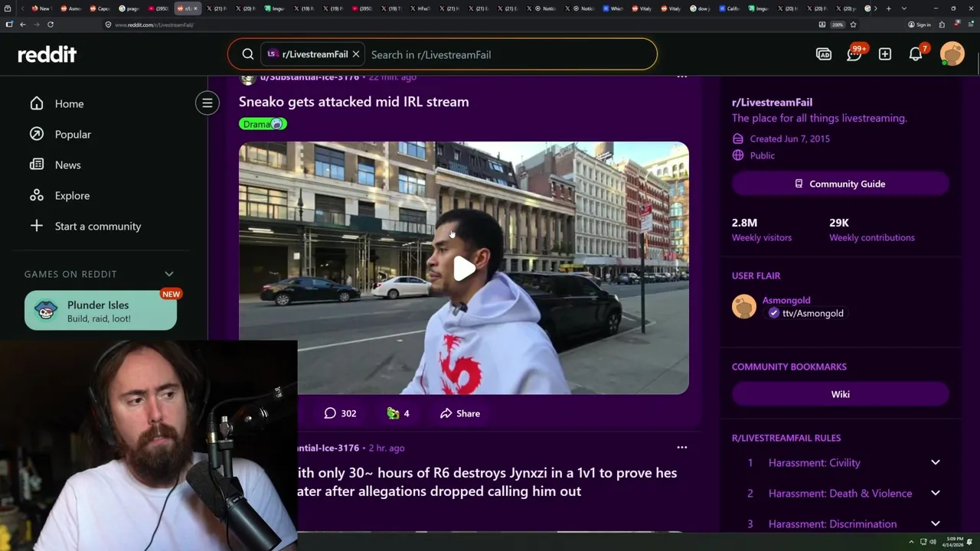This screenshot has width=980, height=551.
Task: Open the notifications bell in Reddit header
Action: coord(916,54)
